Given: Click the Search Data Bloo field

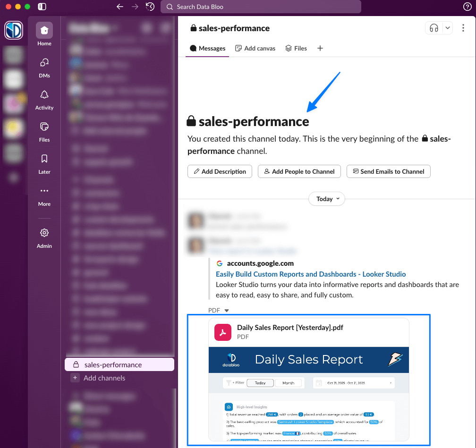Looking at the screenshot, I should tap(261, 7).
